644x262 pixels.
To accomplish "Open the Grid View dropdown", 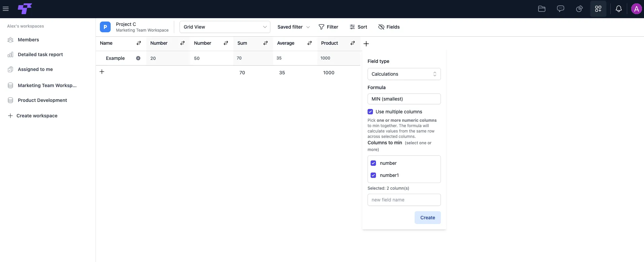I will 225,27.
